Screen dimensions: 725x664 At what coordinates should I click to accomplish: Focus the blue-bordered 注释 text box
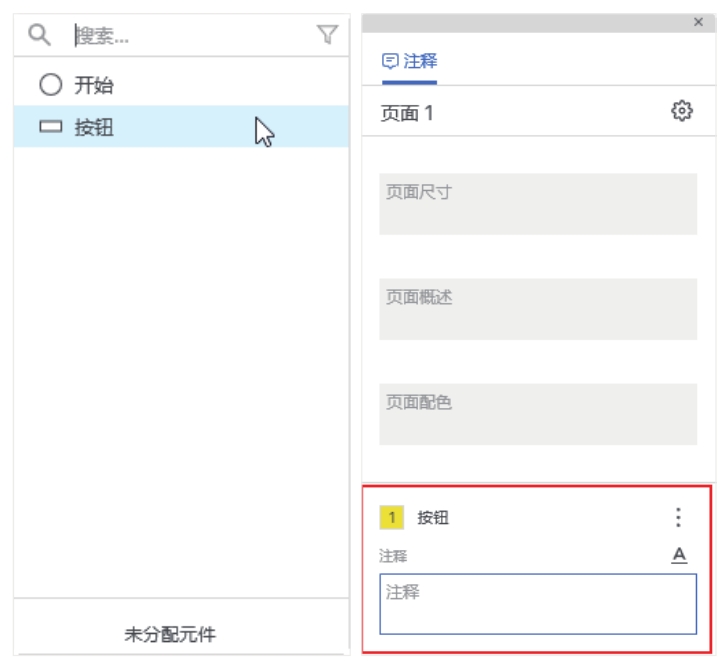pyautogui.click(x=538, y=604)
